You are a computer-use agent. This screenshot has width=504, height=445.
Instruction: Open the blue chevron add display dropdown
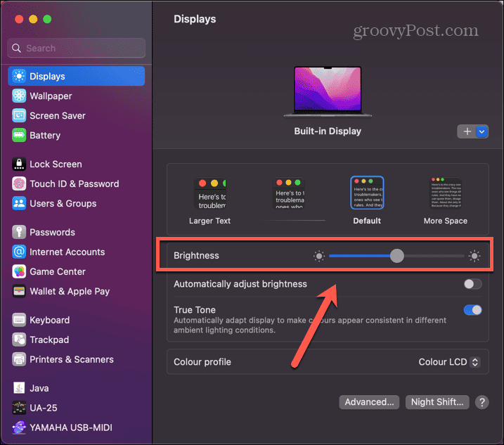[x=482, y=131]
